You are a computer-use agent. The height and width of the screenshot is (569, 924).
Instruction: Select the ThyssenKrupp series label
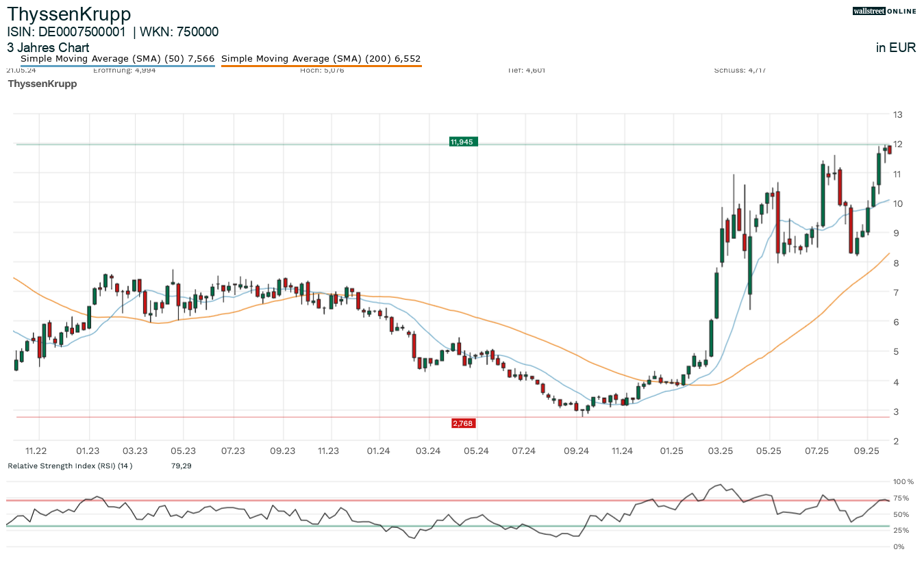pyautogui.click(x=42, y=84)
